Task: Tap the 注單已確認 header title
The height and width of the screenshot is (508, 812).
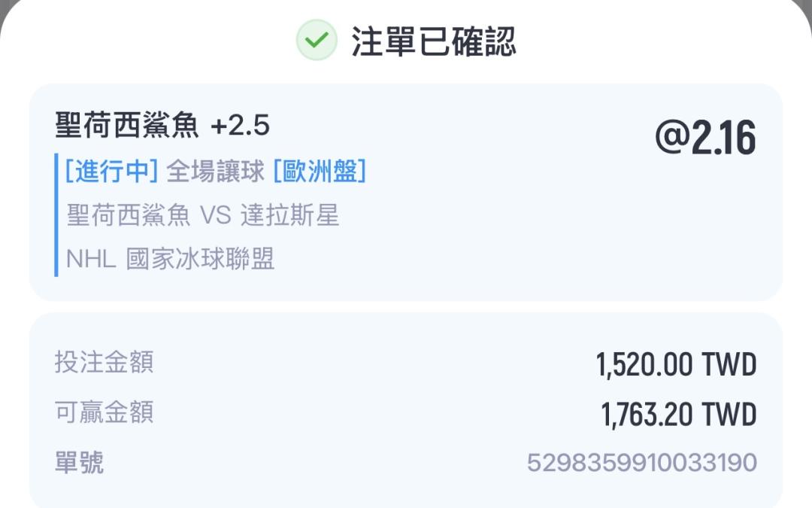Action: pyautogui.click(x=434, y=41)
